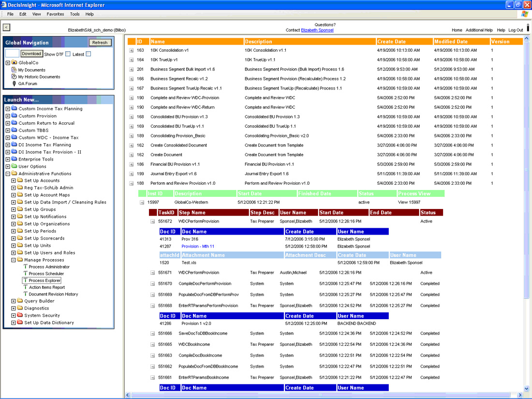Open the Tools menu
532x399 pixels.
click(x=74, y=14)
